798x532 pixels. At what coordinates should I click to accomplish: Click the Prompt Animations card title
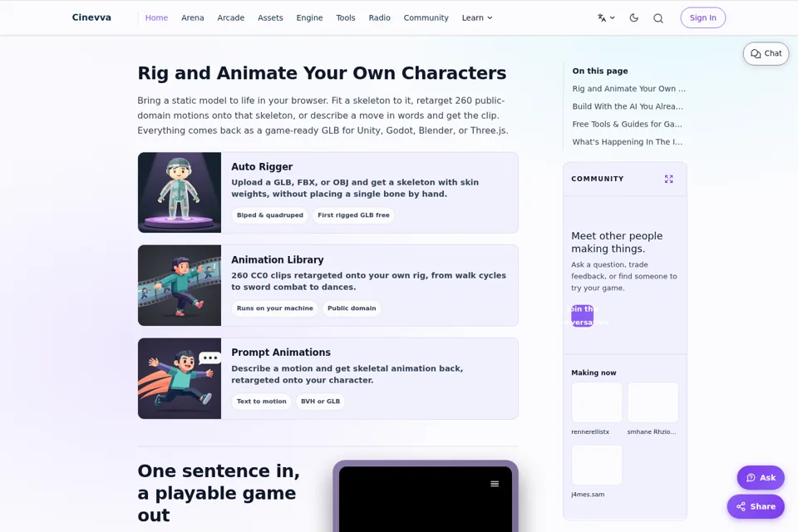(x=281, y=352)
